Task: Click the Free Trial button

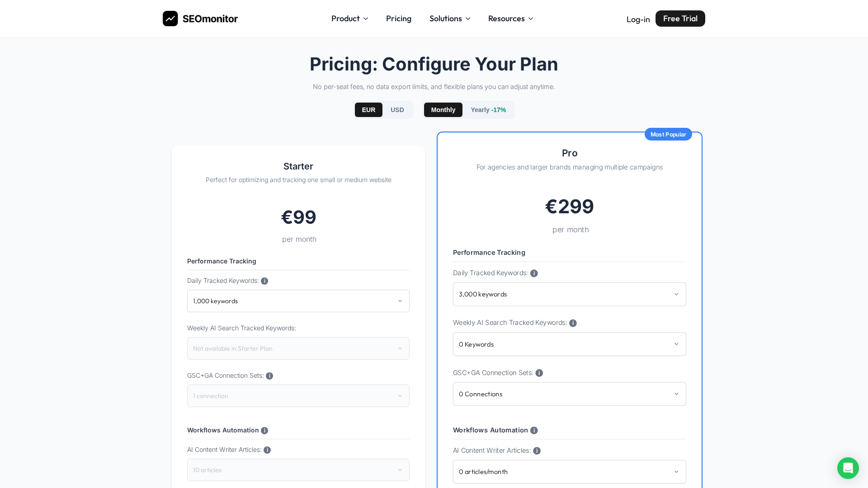Action: point(680,19)
